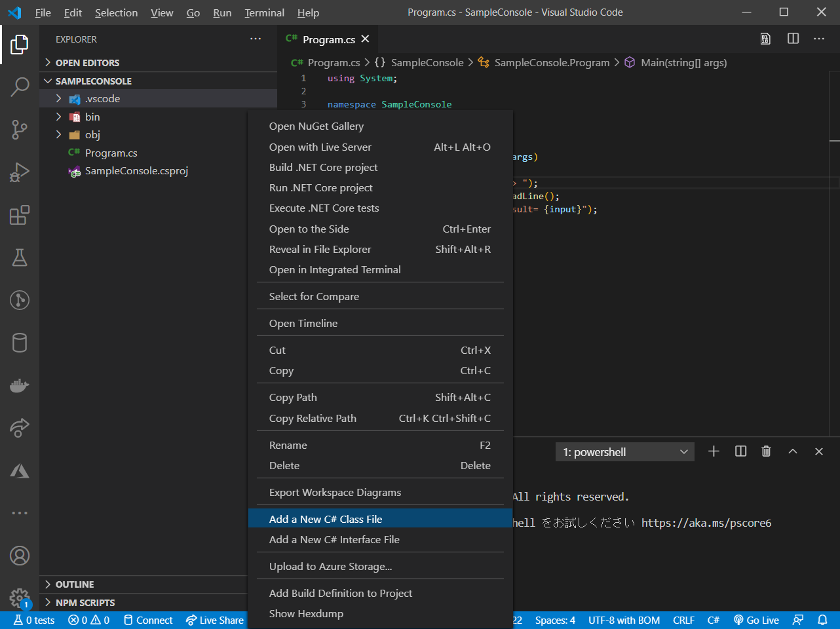Show additional views ellipsis in activity bar
The image size is (840, 629).
pyautogui.click(x=20, y=513)
